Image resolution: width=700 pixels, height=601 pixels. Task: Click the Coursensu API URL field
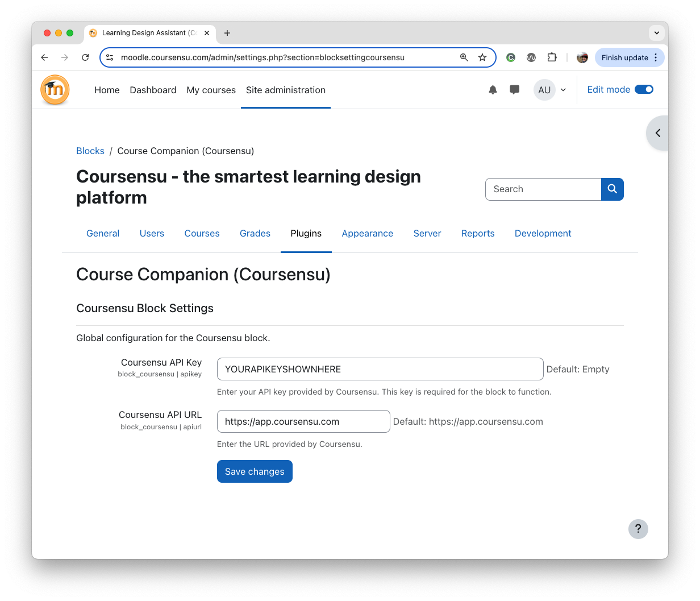(x=303, y=421)
